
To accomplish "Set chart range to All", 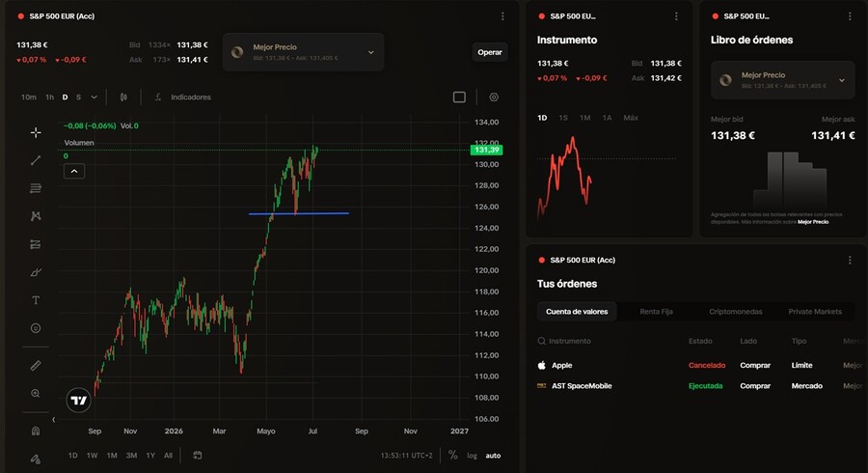I will point(168,456).
